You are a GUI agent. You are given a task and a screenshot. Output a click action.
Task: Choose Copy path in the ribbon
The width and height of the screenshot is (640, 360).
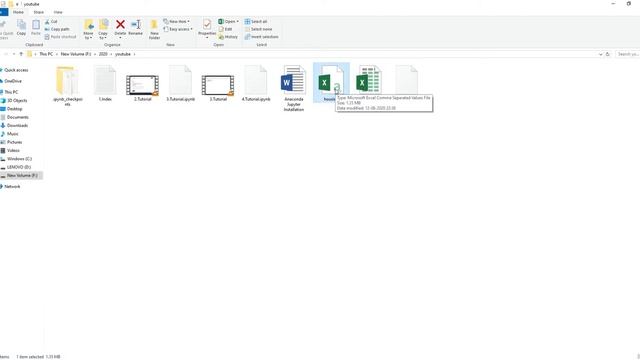[x=57, y=29]
